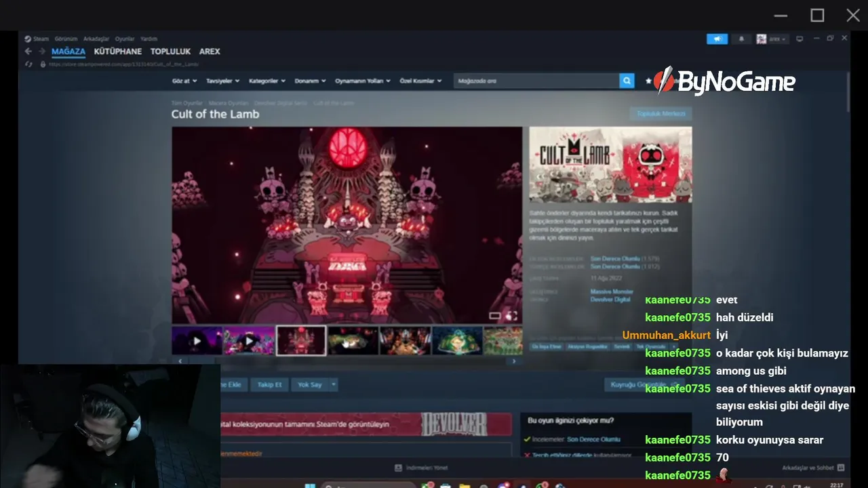Click the Yok Say button

310,384
